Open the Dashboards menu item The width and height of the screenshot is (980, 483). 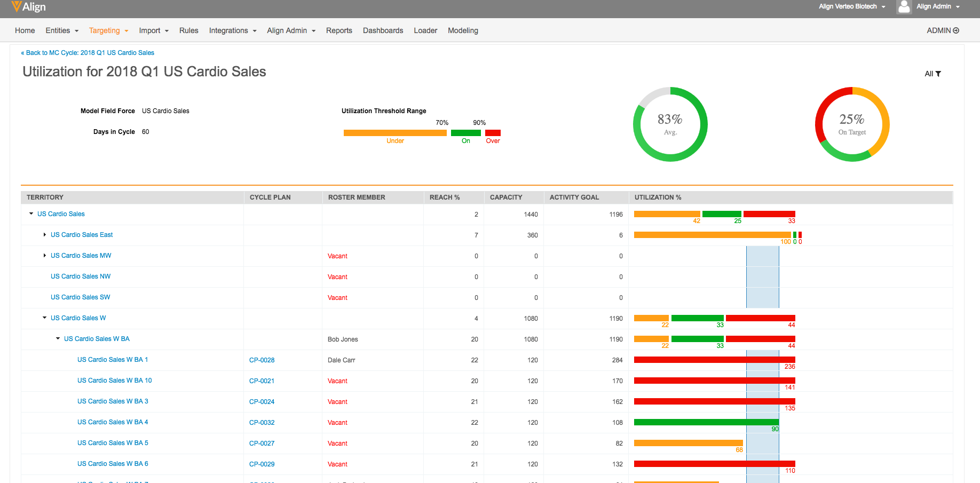click(x=383, y=31)
